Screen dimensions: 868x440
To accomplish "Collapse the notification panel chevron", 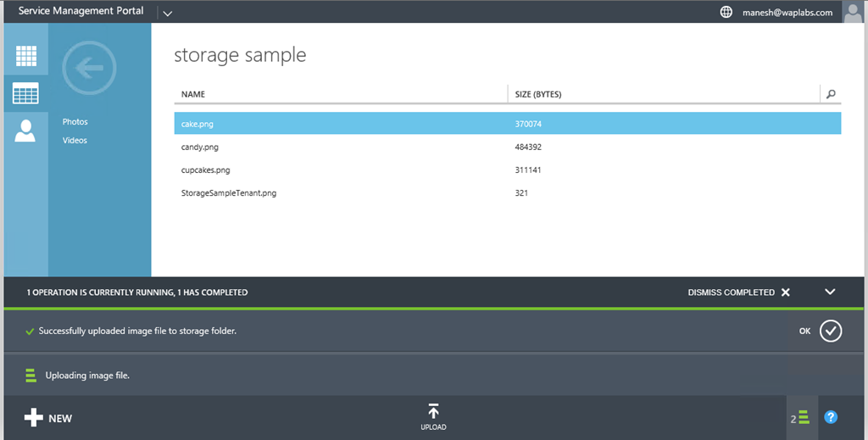I will [x=830, y=292].
